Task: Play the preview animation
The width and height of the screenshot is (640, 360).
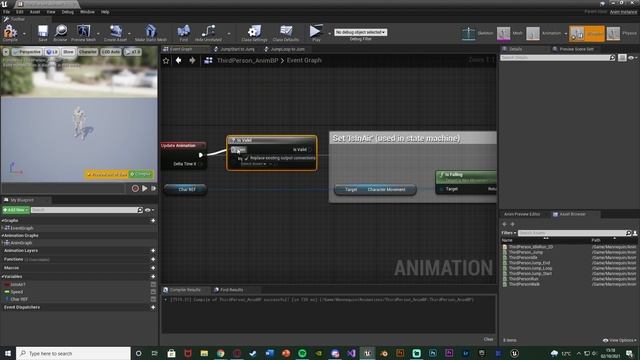Action: (x=144, y=189)
